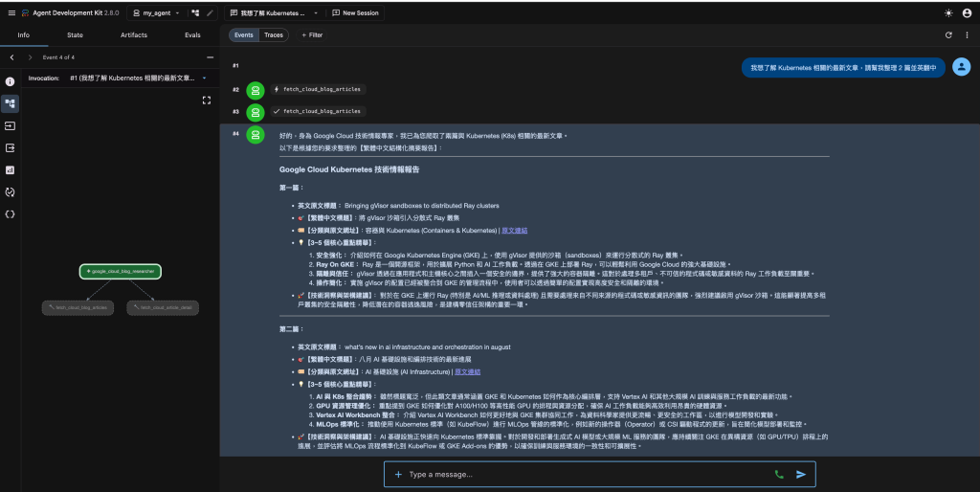Click the refresh icon above chat
This screenshot has width=980, height=492.
[948, 35]
